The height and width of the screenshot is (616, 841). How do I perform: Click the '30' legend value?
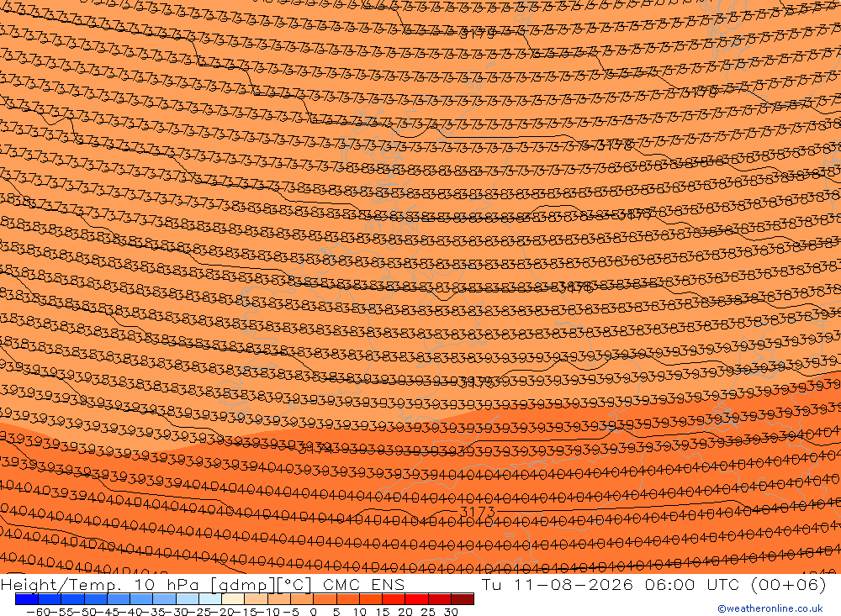pyautogui.click(x=451, y=611)
